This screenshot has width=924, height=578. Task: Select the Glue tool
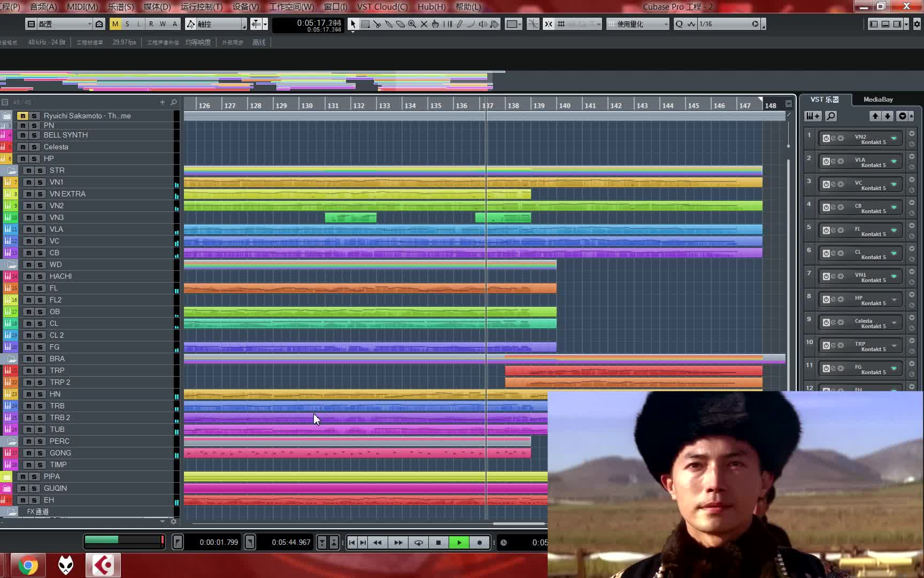(x=389, y=24)
